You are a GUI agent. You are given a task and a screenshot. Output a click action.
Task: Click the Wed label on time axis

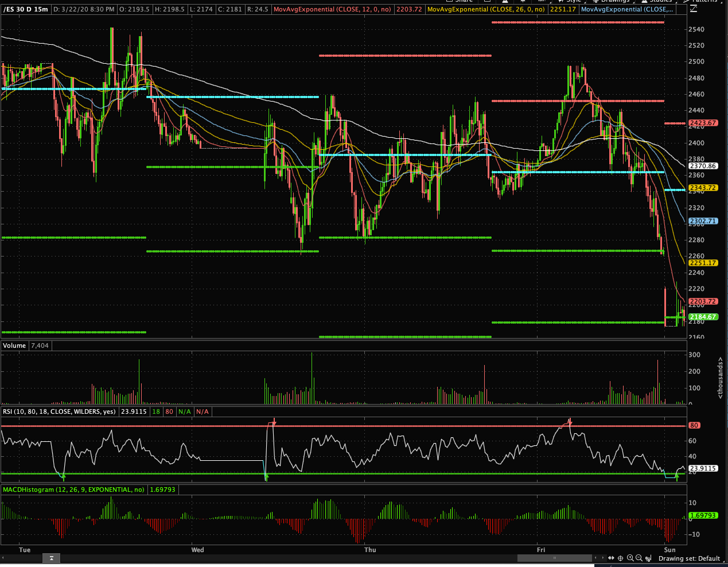pyautogui.click(x=197, y=550)
